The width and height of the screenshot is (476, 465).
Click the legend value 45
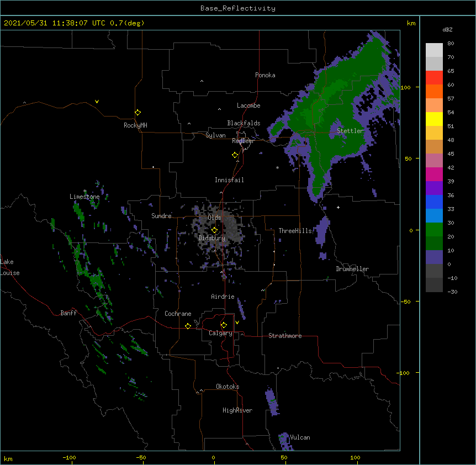pyautogui.click(x=451, y=154)
